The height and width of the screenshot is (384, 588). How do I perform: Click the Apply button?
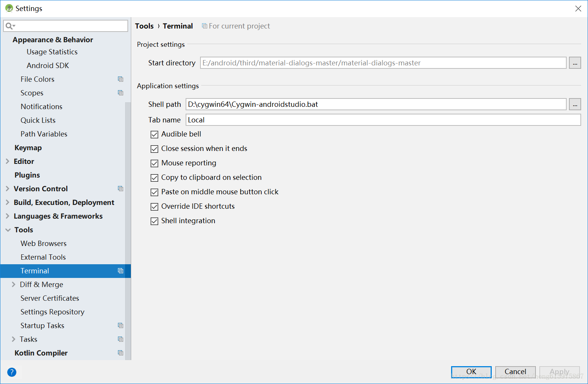(x=559, y=371)
